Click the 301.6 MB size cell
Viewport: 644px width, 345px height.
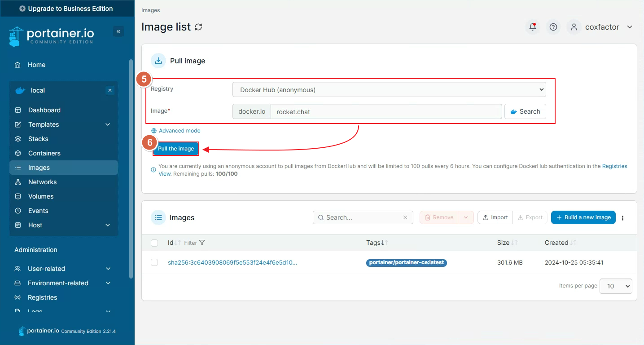pyautogui.click(x=510, y=262)
